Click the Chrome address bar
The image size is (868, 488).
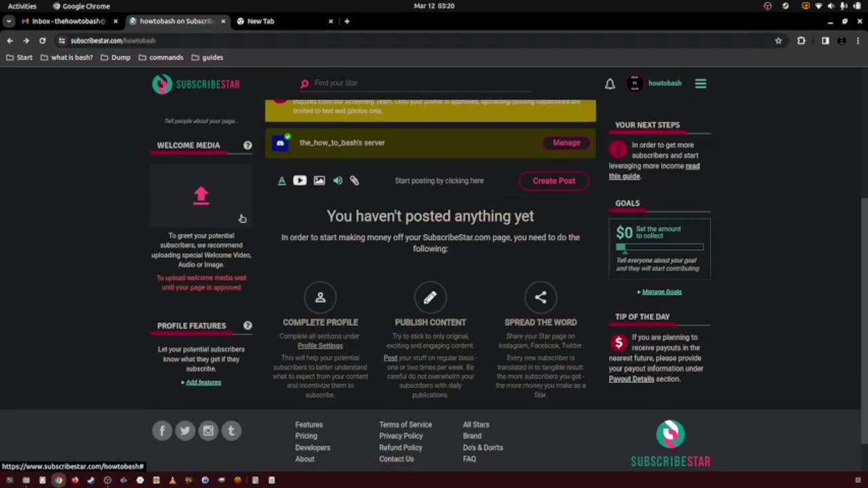414,41
